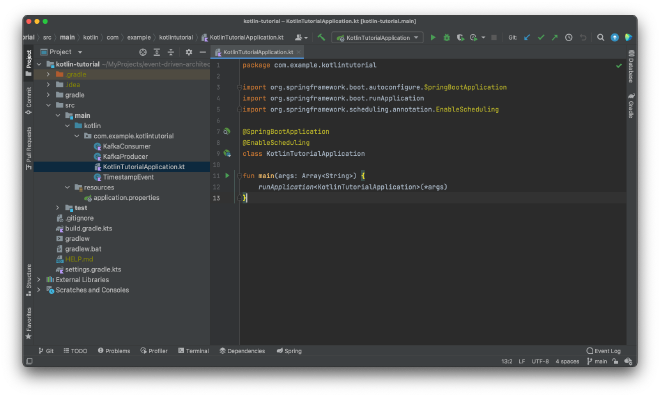Open Search Everywhere magnifier icon
Image resolution: width=660 pixels, height=397 pixels.
601,37
